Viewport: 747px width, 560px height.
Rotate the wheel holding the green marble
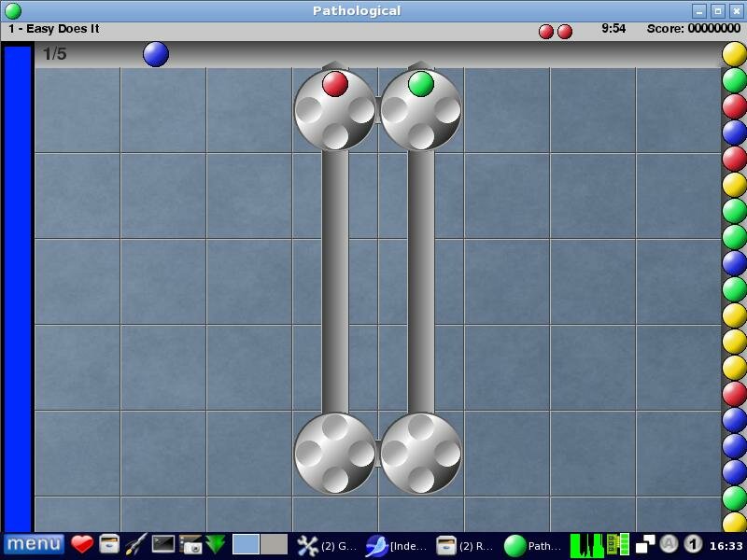point(421,110)
